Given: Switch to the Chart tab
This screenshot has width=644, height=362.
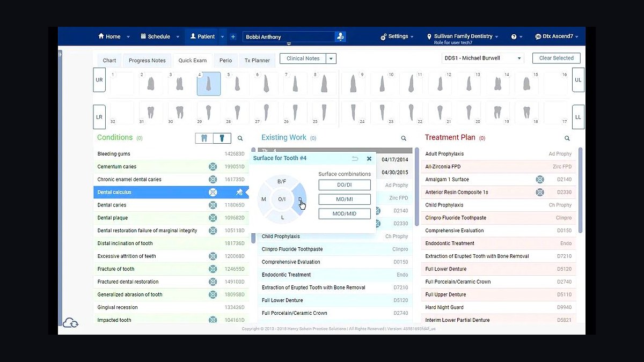Looking at the screenshot, I should (109, 60).
